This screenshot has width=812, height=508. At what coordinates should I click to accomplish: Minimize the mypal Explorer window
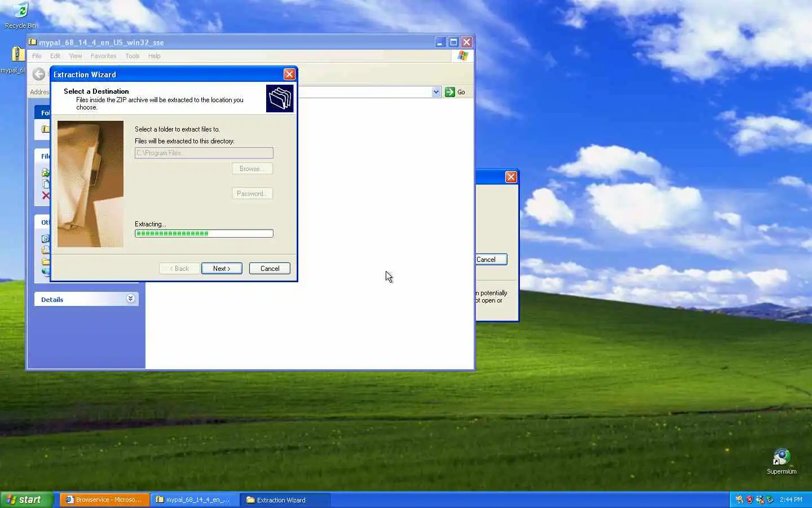point(440,42)
